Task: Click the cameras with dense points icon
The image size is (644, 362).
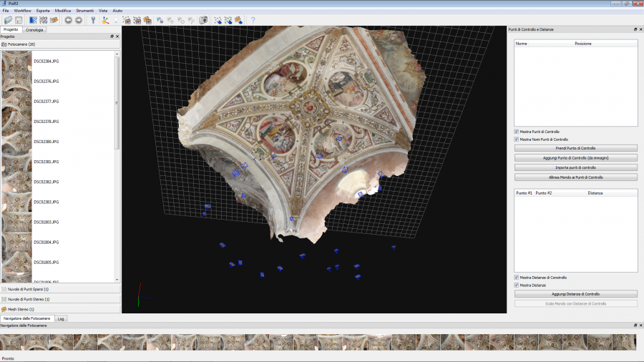Action: [137, 20]
